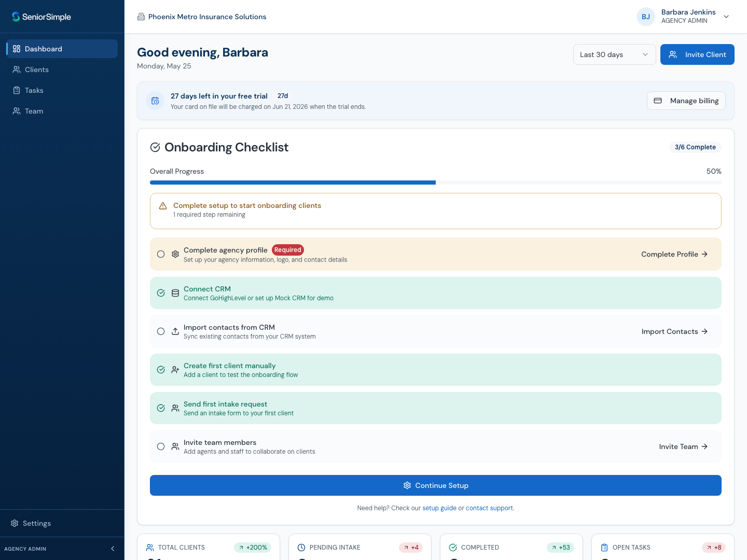The width and height of the screenshot is (747, 560).
Task: Click the +4 trend badge
Action: click(x=411, y=548)
